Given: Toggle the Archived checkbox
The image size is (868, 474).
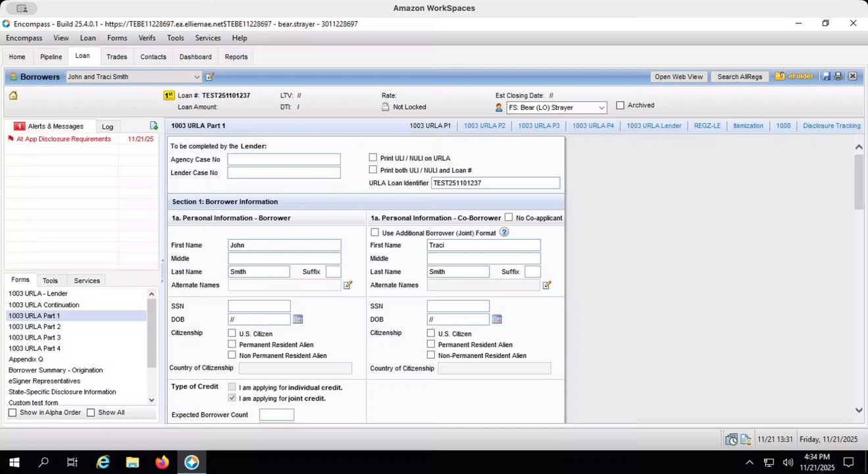Looking at the screenshot, I should click(x=620, y=105).
